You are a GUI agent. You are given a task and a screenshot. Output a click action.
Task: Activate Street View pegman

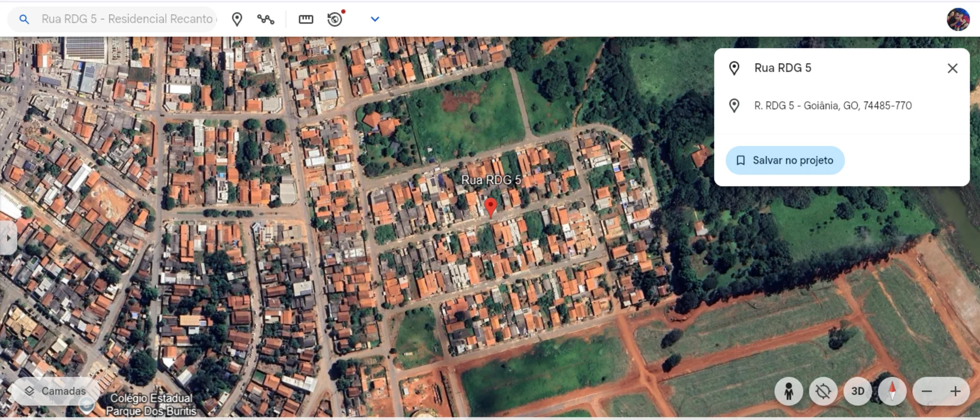tap(789, 391)
